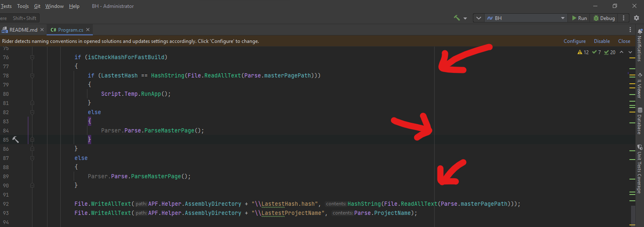This screenshot has width=644, height=227.
Task: Open the BH run configuration dropdown
Action: tap(526, 18)
